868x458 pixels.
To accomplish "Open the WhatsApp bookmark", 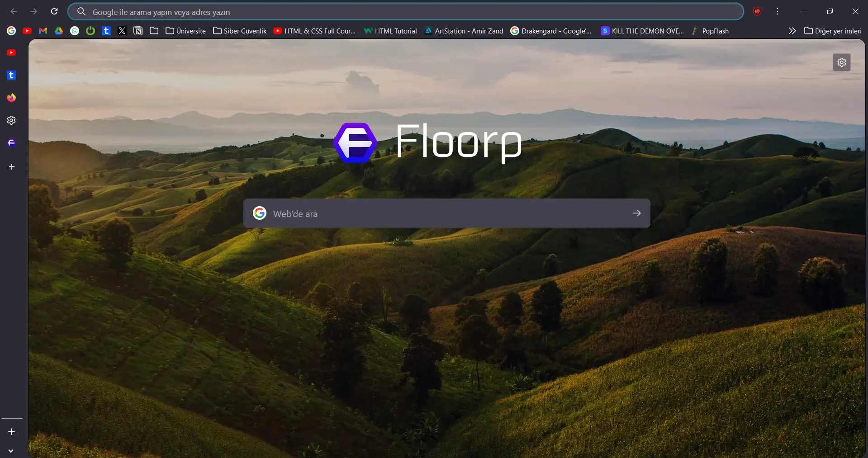I will pyautogui.click(x=75, y=31).
